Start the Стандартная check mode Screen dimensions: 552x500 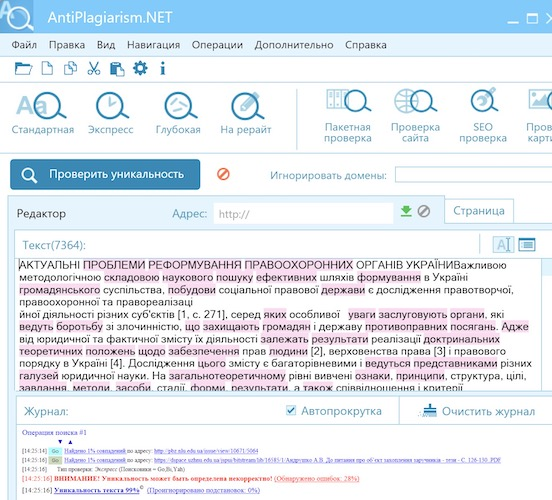click(x=43, y=113)
